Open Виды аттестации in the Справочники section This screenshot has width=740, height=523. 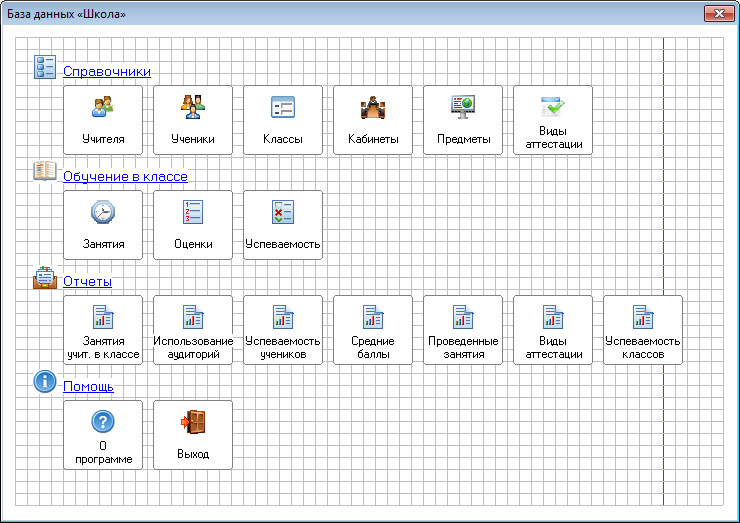553,120
